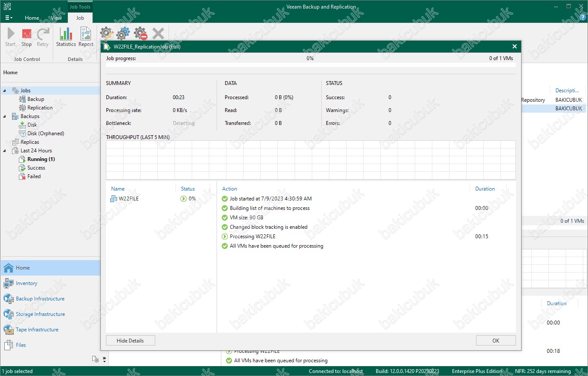Click Duration column header in dialog

pos(485,189)
